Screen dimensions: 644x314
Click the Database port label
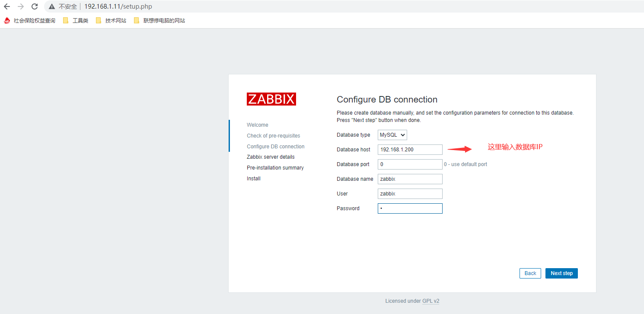tap(353, 164)
